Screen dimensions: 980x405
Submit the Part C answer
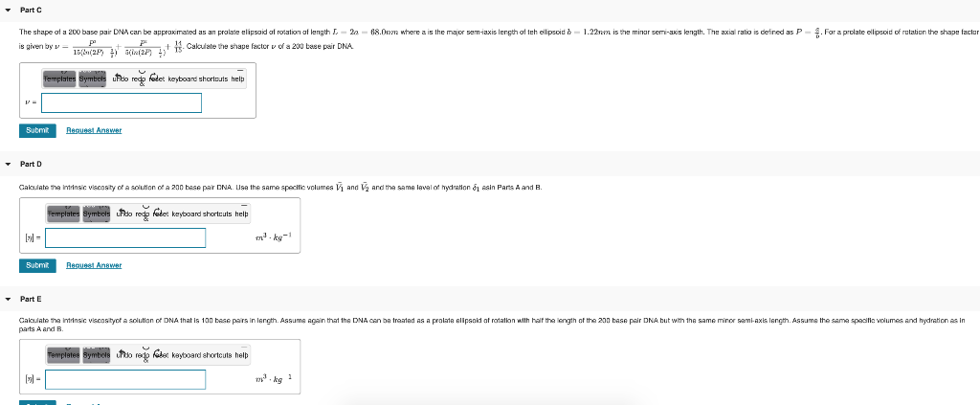(x=37, y=130)
